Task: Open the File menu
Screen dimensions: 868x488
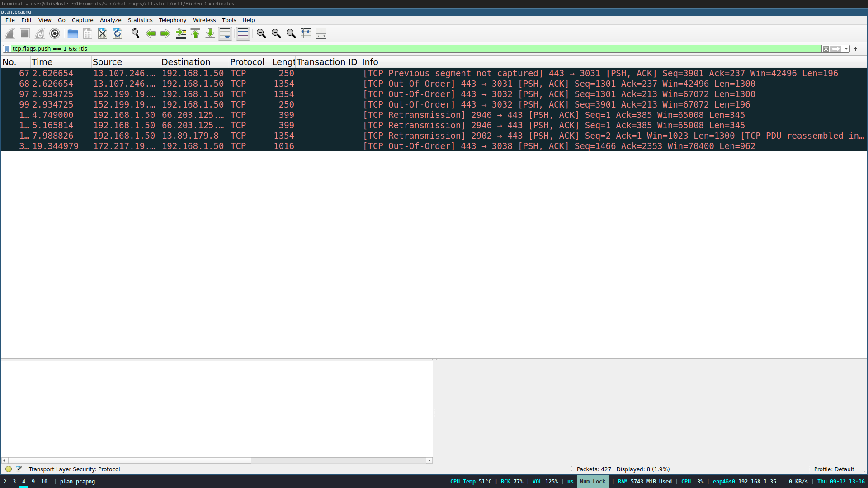Action: click(x=10, y=20)
